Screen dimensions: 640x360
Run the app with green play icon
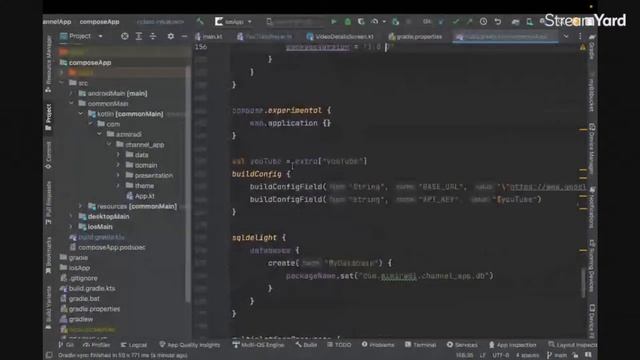(333, 21)
